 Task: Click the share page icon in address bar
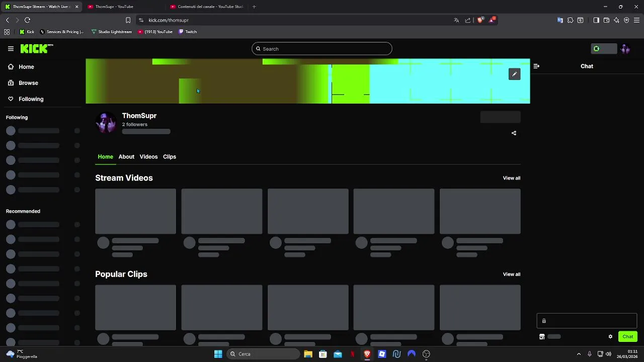(468, 20)
